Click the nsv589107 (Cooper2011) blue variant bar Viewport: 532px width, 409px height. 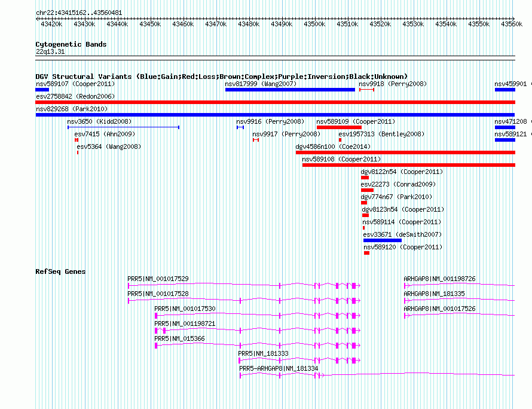(42, 90)
